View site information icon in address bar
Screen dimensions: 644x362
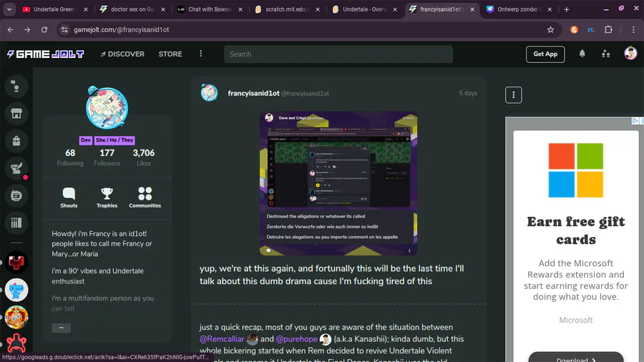click(x=64, y=29)
